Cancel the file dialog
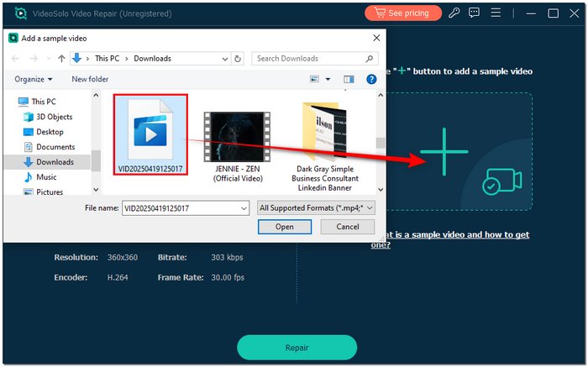 click(348, 227)
